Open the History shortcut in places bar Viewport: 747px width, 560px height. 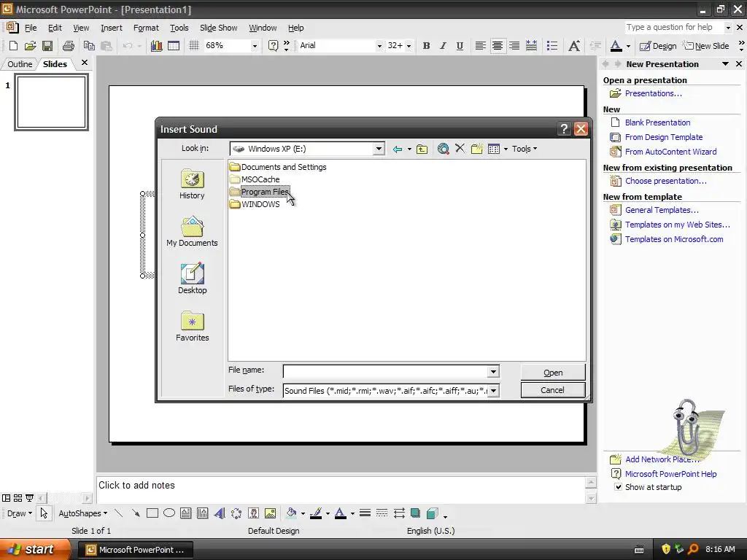[192, 184]
